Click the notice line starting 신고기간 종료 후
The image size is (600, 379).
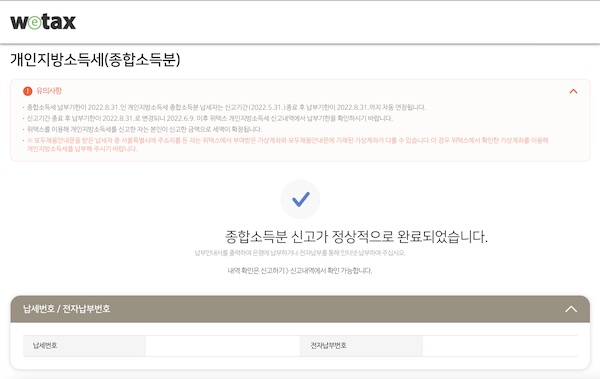click(210, 118)
